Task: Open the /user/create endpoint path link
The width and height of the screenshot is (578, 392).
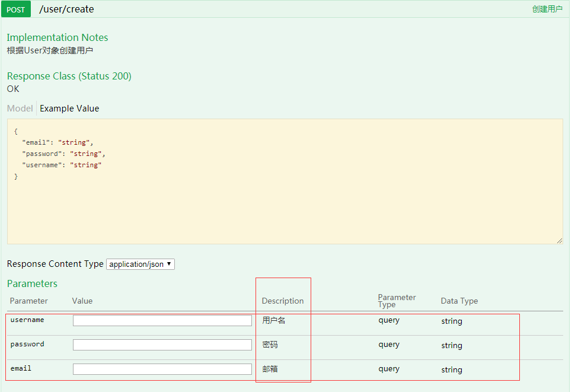Action: click(66, 9)
